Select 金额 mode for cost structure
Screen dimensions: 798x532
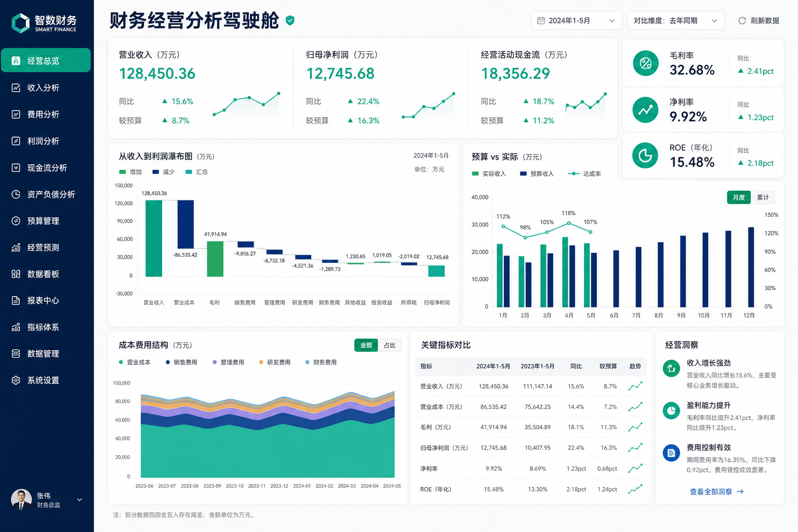(x=366, y=345)
